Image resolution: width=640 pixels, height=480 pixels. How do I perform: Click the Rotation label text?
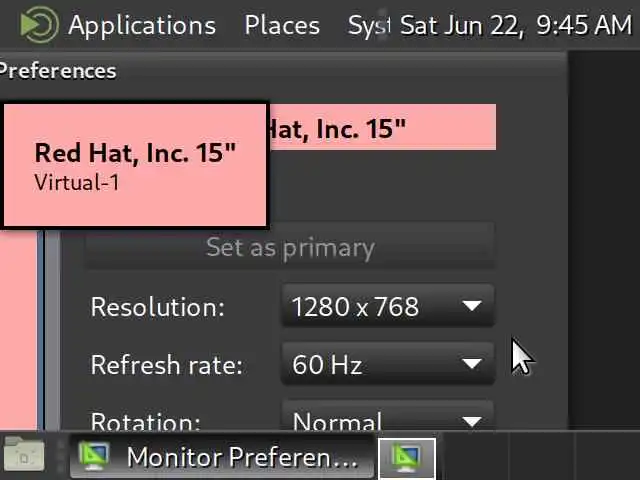[x=145, y=420]
